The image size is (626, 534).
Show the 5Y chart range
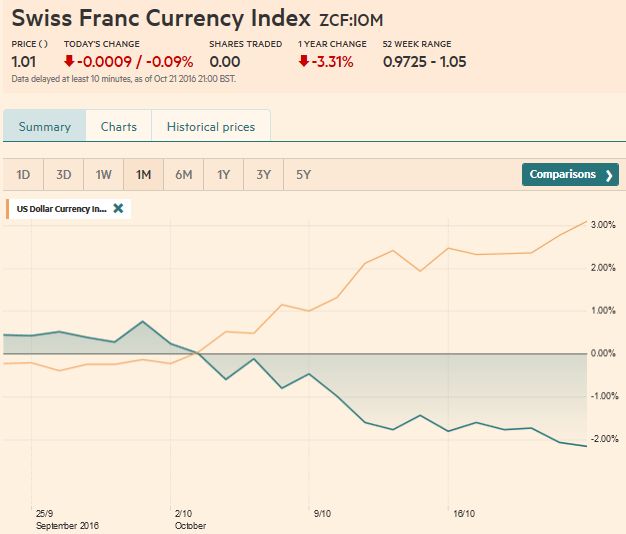pos(303,175)
